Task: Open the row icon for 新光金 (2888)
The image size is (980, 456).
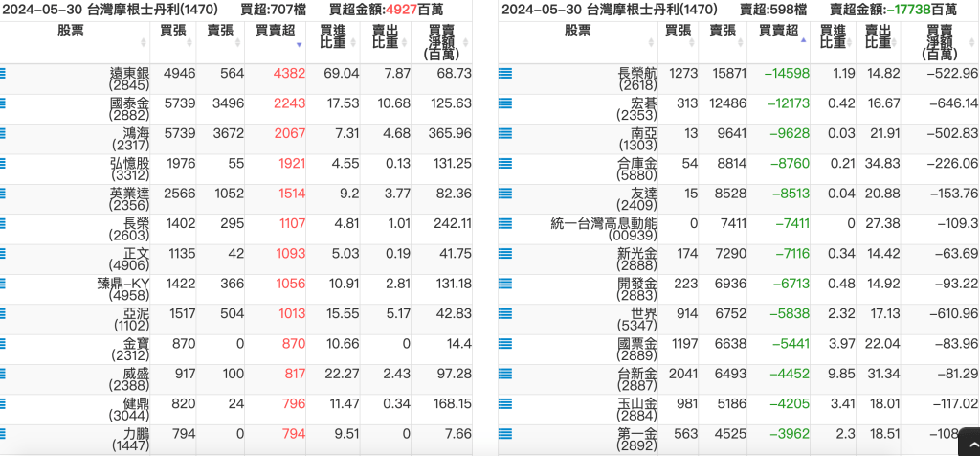Action: 505,254
